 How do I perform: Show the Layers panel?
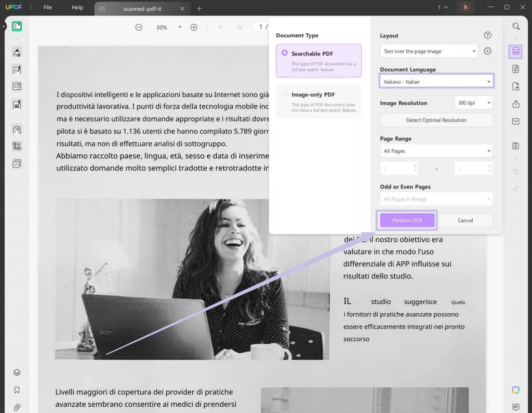(17, 372)
